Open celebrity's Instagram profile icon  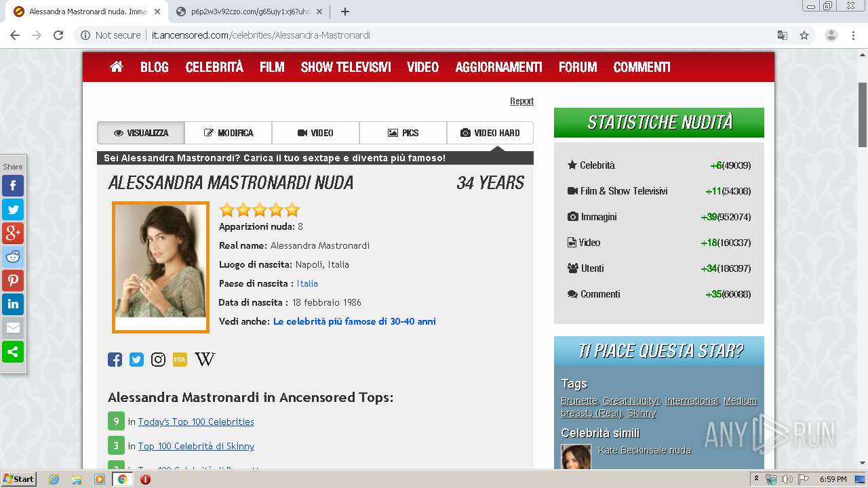(x=158, y=359)
